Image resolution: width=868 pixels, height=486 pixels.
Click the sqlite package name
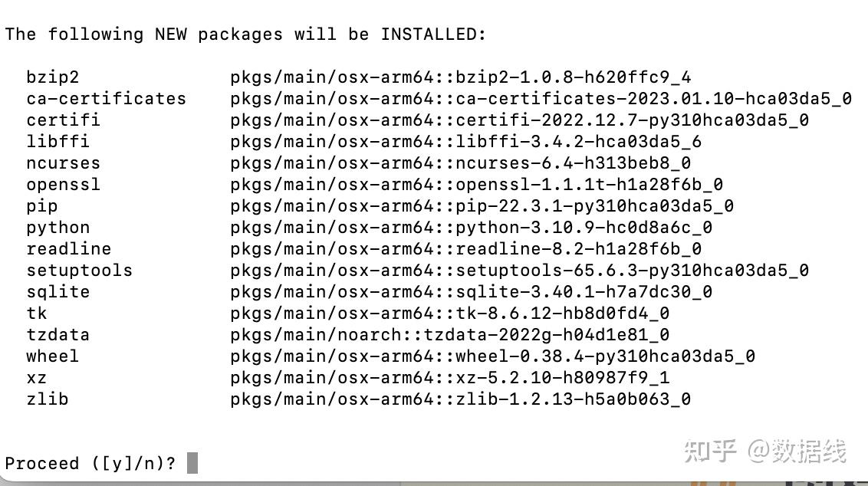[x=58, y=292]
